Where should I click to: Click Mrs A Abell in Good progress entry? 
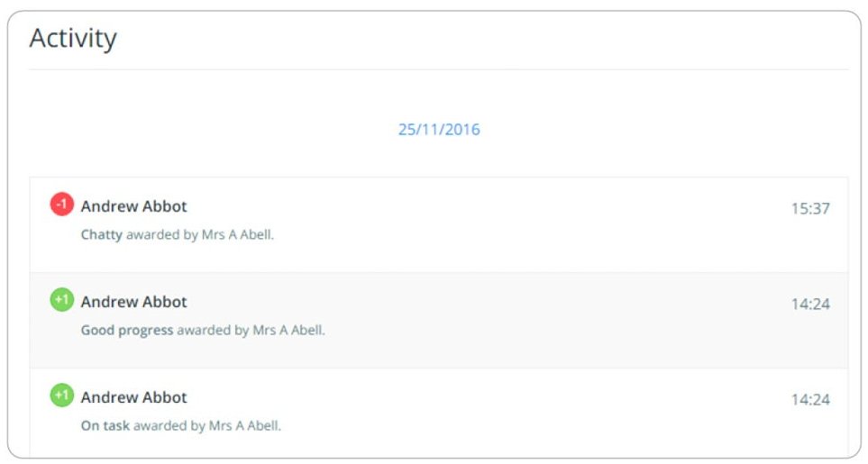coord(288,330)
